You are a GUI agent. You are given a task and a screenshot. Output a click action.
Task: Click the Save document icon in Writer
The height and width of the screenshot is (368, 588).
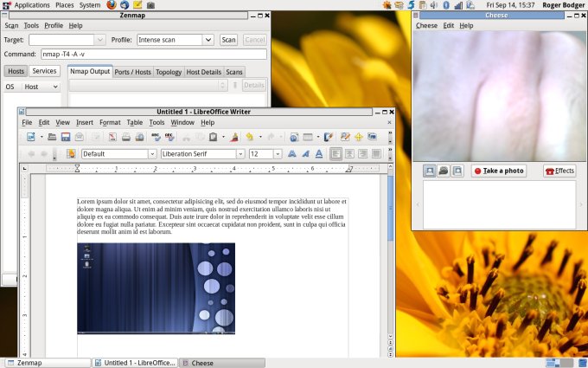coord(66,137)
